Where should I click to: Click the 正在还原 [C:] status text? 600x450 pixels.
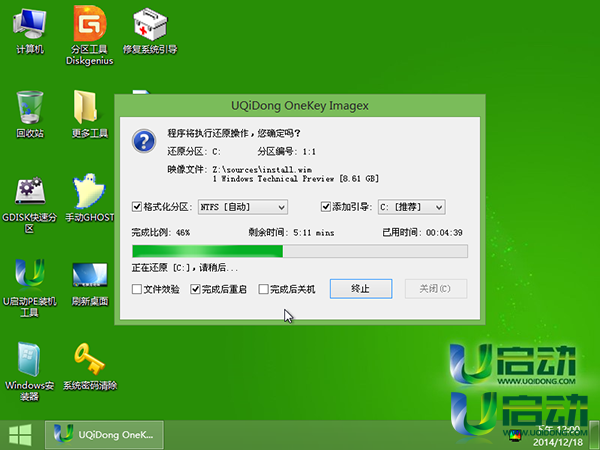pyautogui.click(x=184, y=267)
